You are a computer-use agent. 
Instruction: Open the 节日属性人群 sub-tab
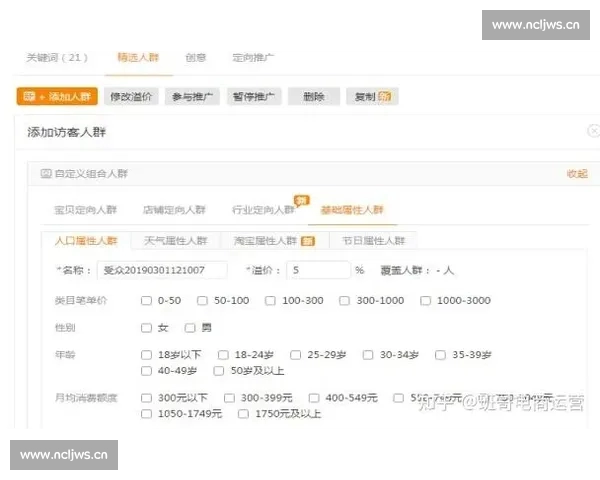[x=373, y=241]
